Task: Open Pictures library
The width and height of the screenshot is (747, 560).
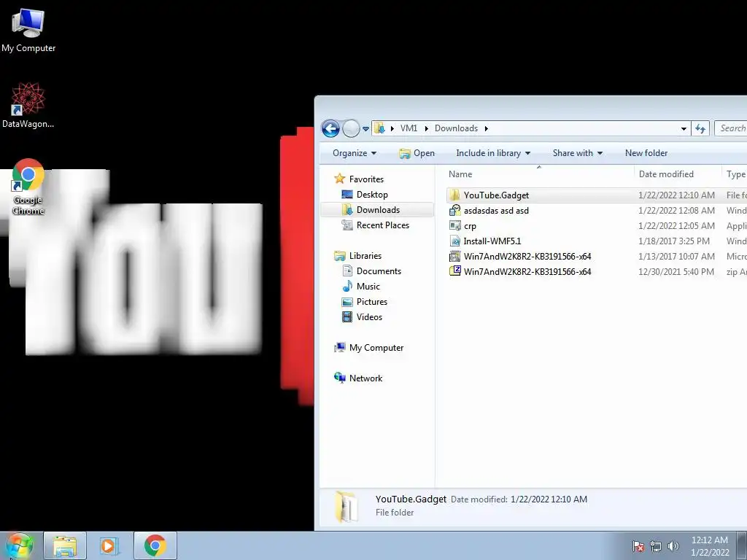Action: click(371, 301)
